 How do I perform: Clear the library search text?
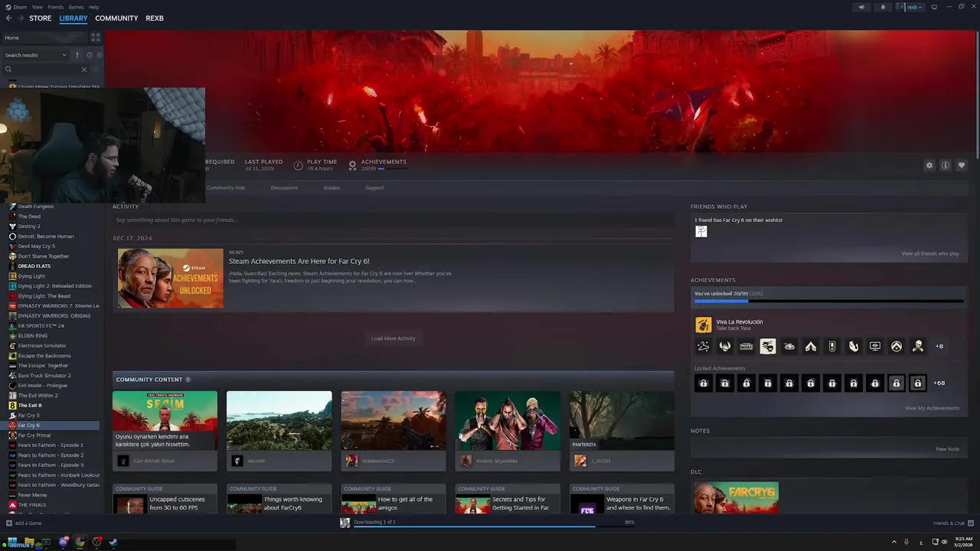click(x=84, y=69)
